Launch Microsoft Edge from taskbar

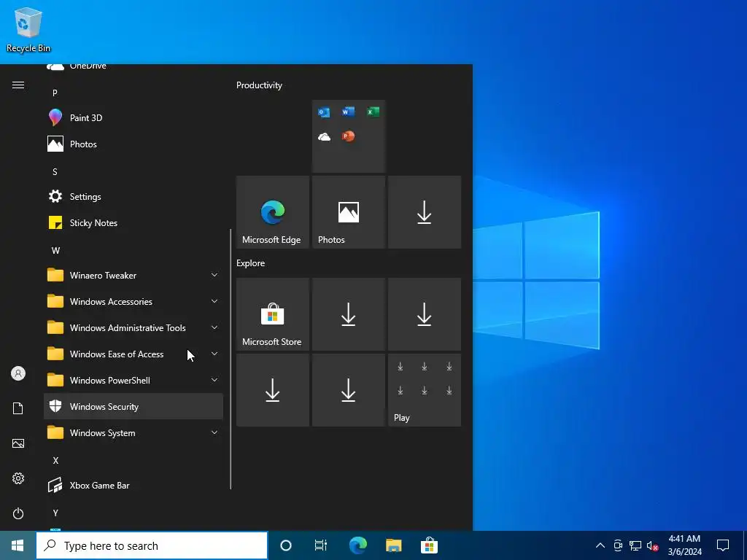[x=357, y=545]
